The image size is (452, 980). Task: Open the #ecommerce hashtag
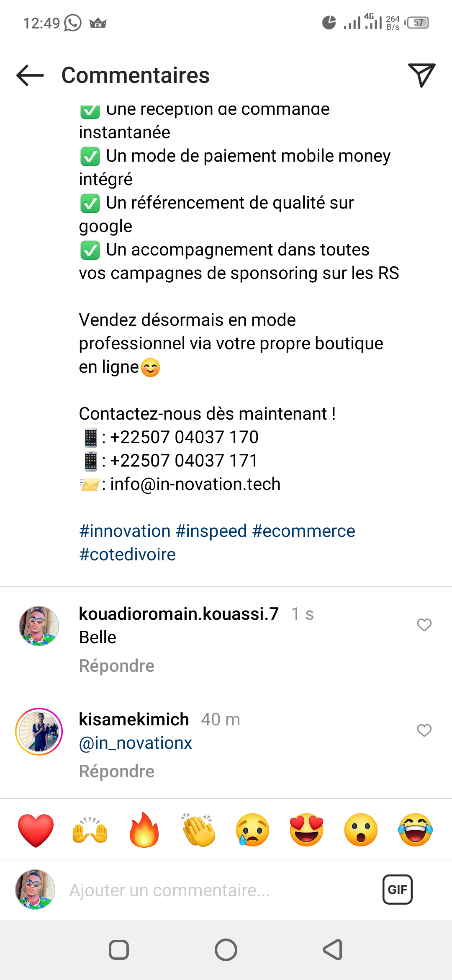click(x=304, y=531)
